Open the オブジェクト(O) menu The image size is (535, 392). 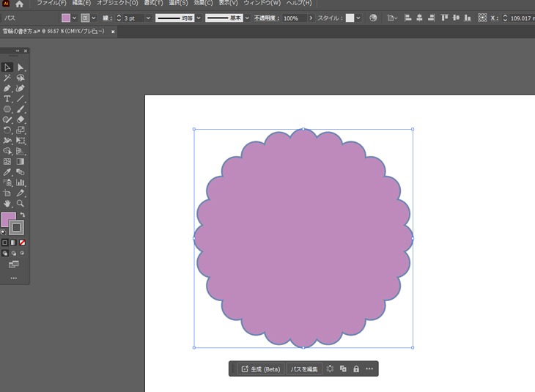pos(117,4)
